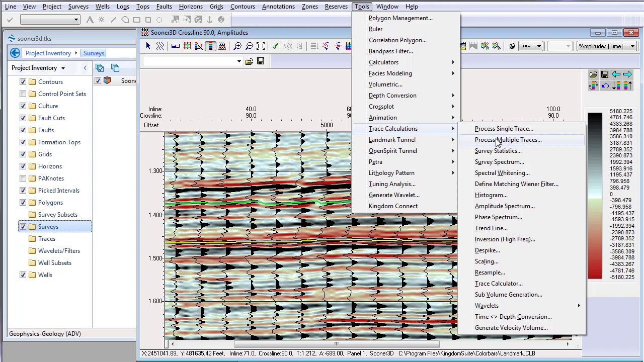The image size is (644, 362).
Task: Open the Project Inventory dropdown arrow
Action: point(63,68)
